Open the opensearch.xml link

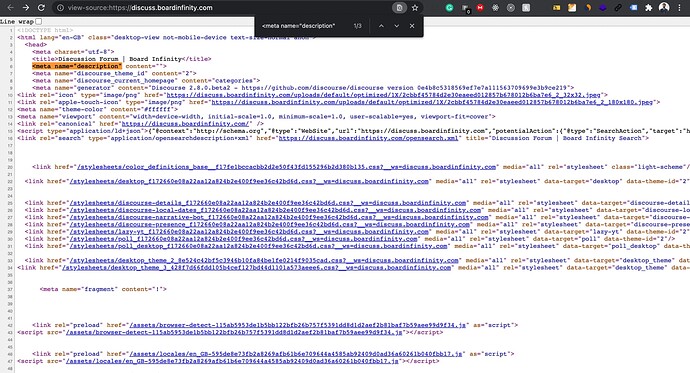click(368, 138)
